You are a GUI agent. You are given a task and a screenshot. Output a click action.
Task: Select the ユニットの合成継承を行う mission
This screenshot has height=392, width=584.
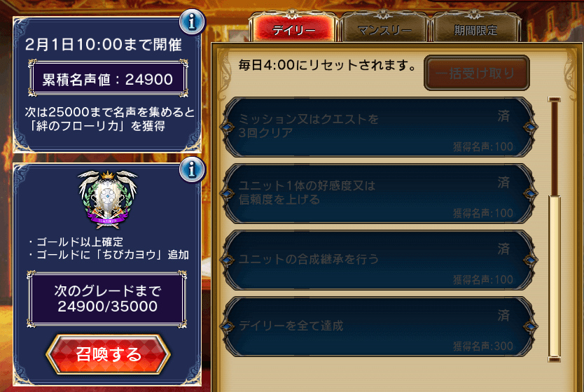(379, 260)
